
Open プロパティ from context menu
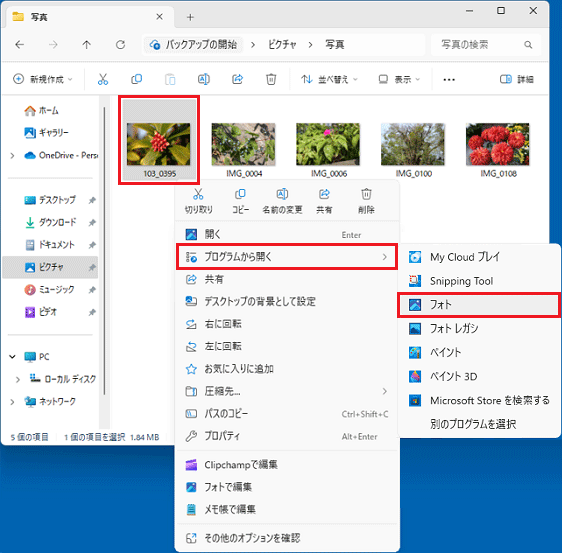[287, 436]
